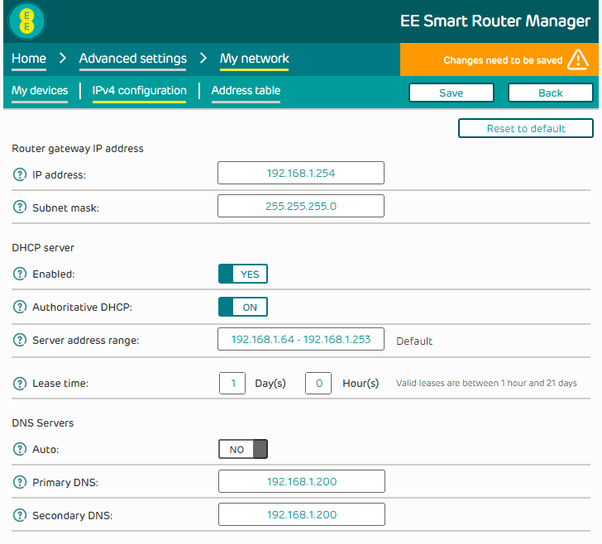Click help icon next to DHCP Enabled
Viewport: 602px width, 544px height.
tap(20, 274)
